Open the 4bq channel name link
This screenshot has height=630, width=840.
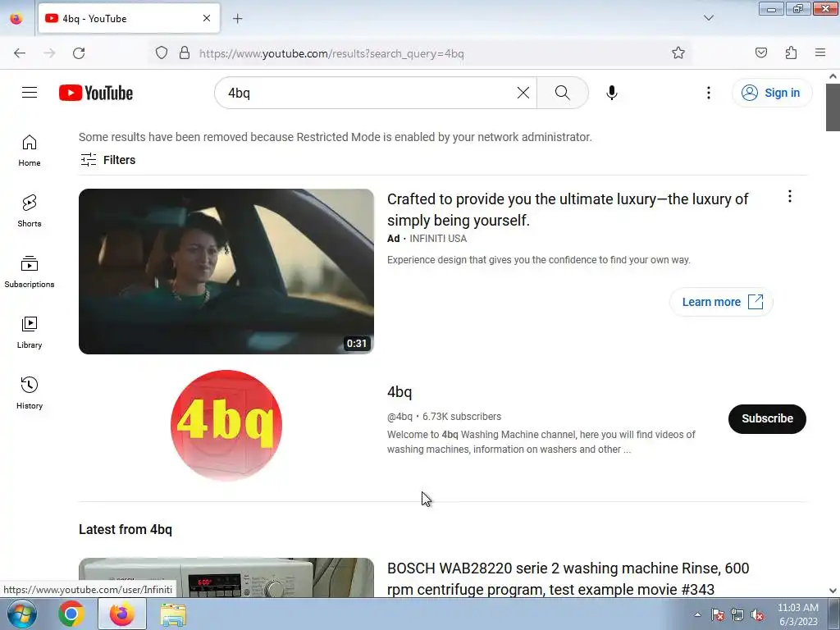click(399, 391)
